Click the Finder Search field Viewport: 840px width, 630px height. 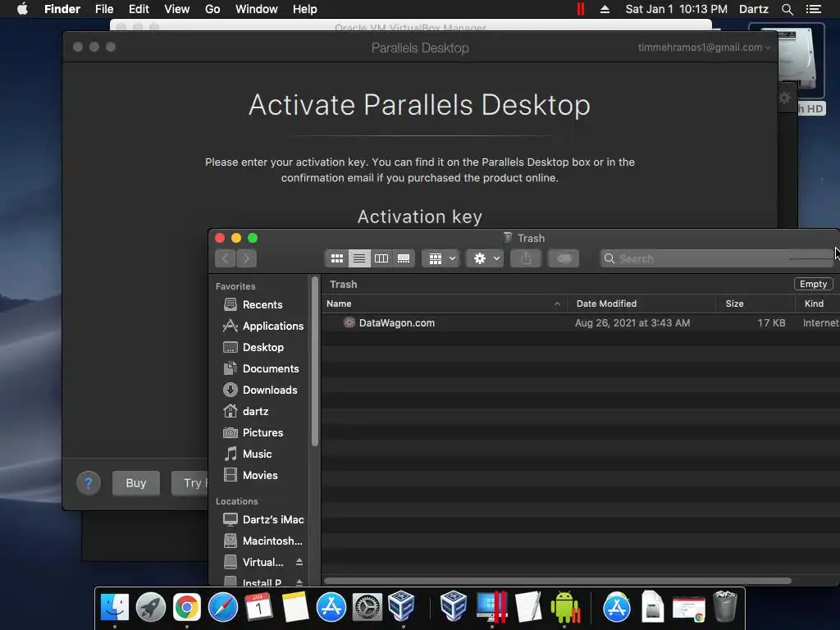pyautogui.click(x=718, y=258)
